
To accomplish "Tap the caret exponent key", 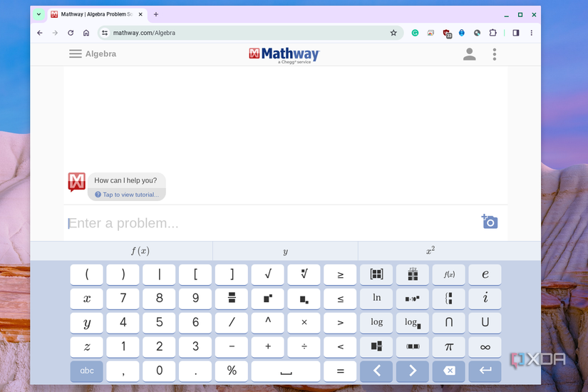I will click(x=268, y=322).
